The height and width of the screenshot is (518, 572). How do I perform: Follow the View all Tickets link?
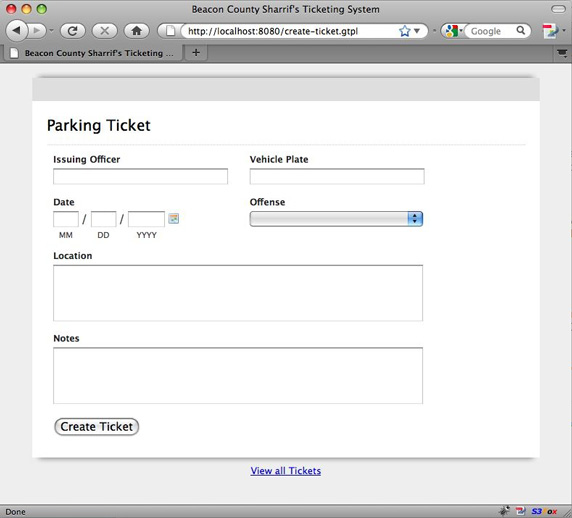tap(286, 471)
